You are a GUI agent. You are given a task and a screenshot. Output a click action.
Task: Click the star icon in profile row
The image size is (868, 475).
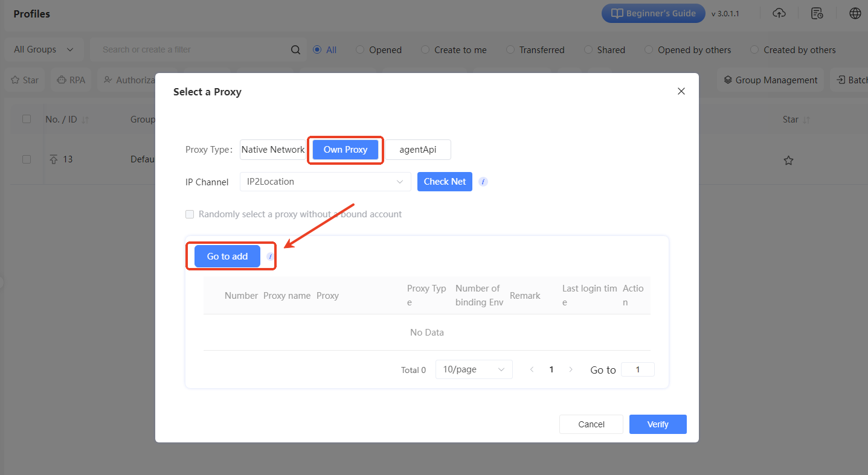pyautogui.click(x=788, y=161)
